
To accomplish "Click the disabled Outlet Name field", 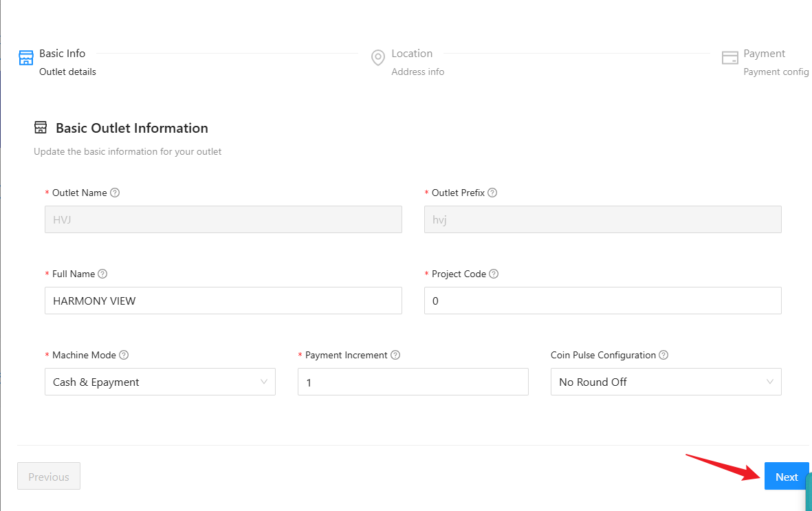I will click(x=223, y=220).
